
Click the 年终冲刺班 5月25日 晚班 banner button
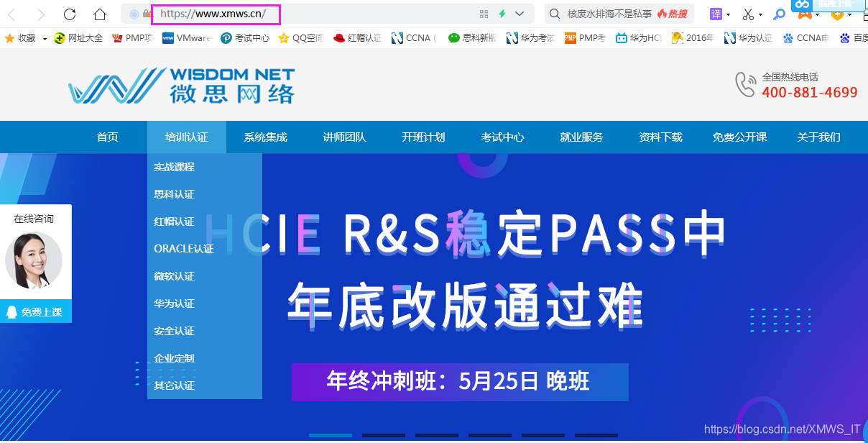460,382
